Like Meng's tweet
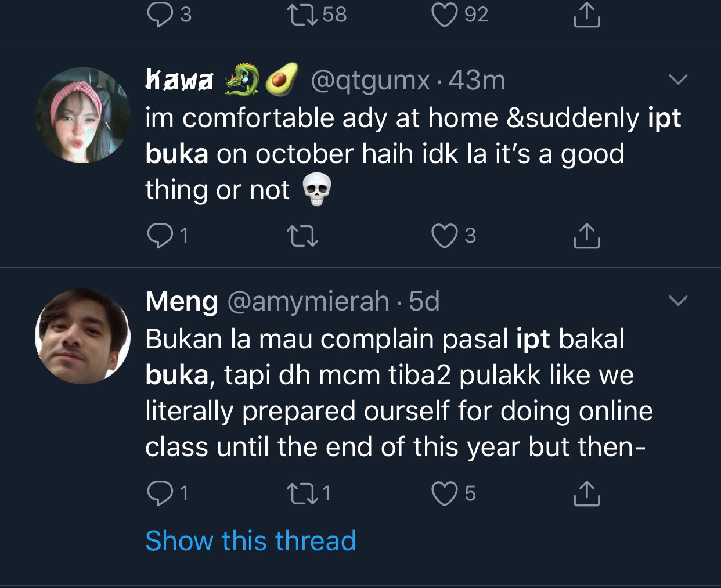 [445, 493]
